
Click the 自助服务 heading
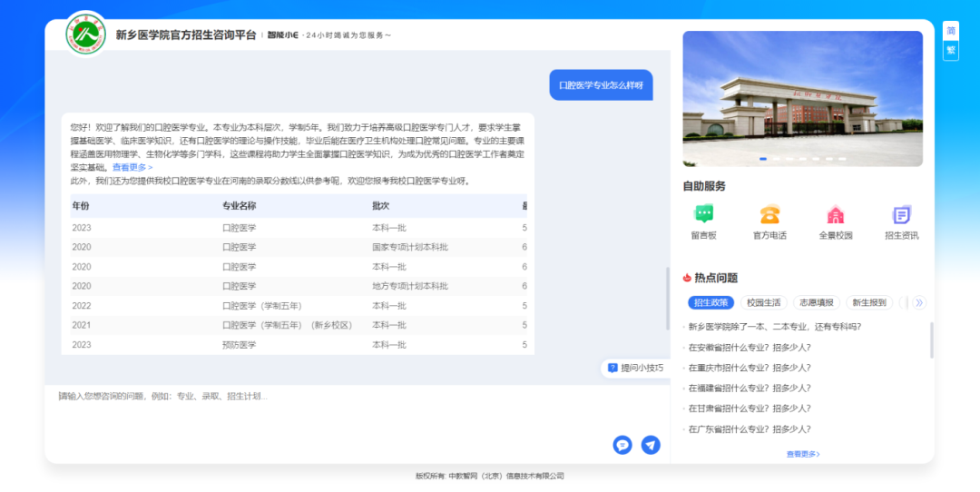coord(704,186)
